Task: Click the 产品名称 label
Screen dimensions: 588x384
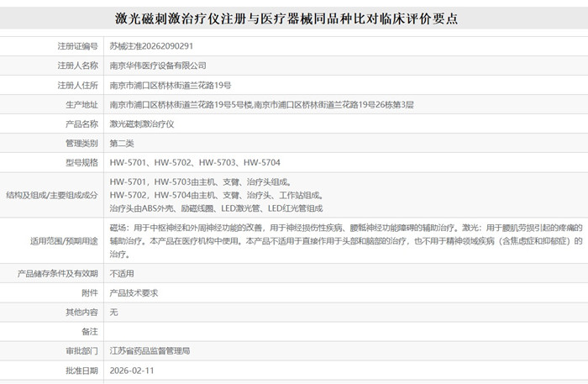Action: (81, 124)
